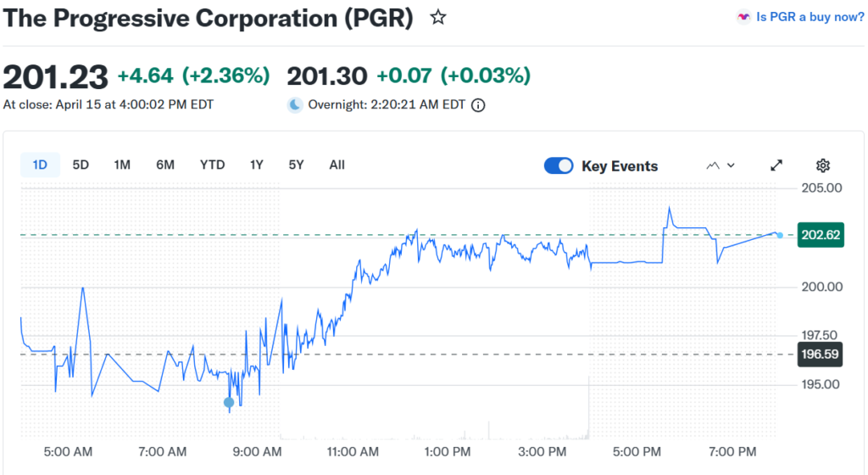This screenshot has height=475, width=868.
Task: Switch to the 5D range tab
Action: [x=81, y=165]
